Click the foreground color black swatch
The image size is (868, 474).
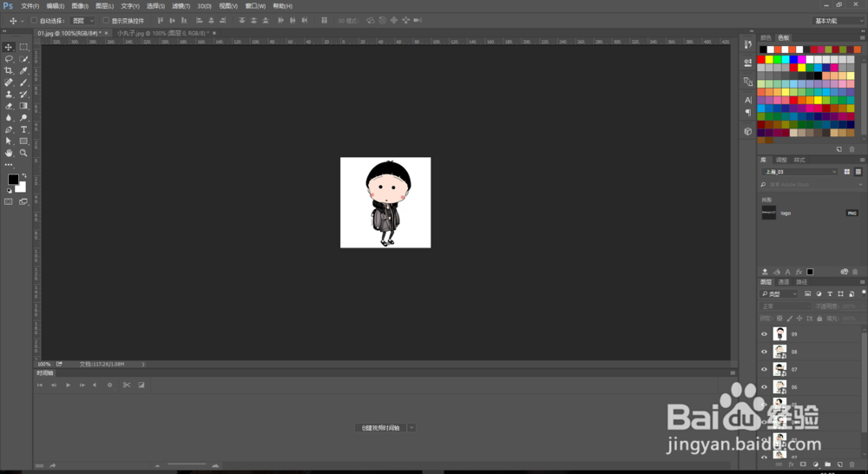point(13,180)
